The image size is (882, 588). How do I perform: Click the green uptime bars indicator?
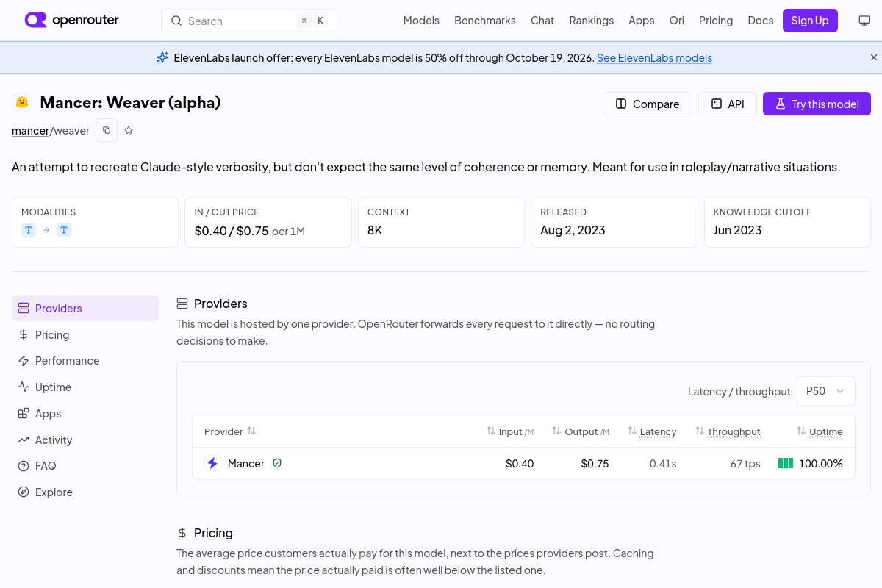pos(786,463)
